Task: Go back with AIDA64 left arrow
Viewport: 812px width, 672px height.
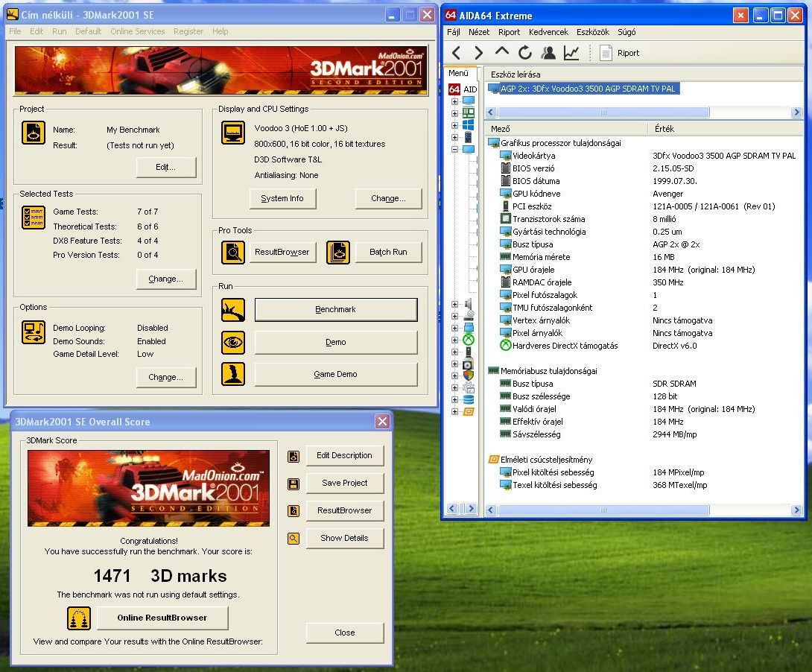Action: (456, 53)
